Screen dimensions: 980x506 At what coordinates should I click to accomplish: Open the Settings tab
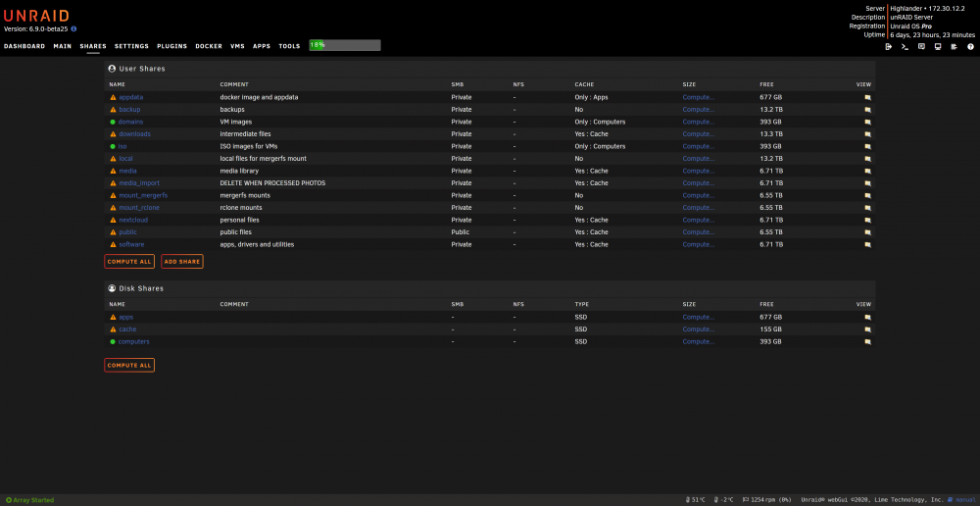tap(131, 46)
